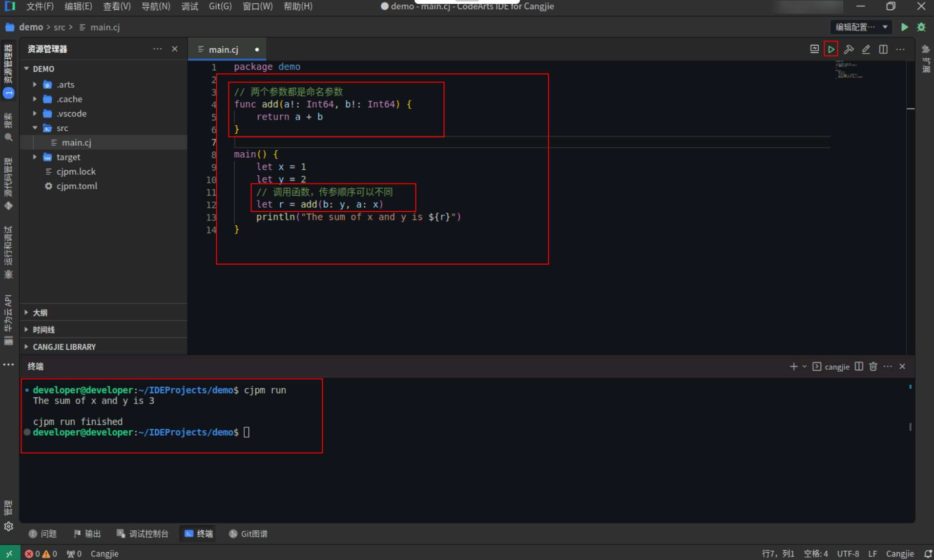This screenshot has width=934, height=560.
Task: Switch to the 输出 output tab
Action: click(87, 534)
